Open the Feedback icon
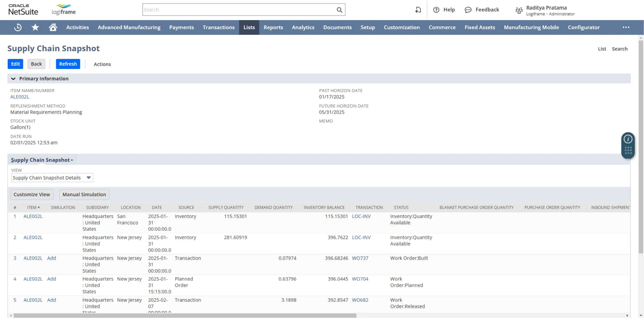Viewport: 644px width, 318px height. [x=468, y=10]
